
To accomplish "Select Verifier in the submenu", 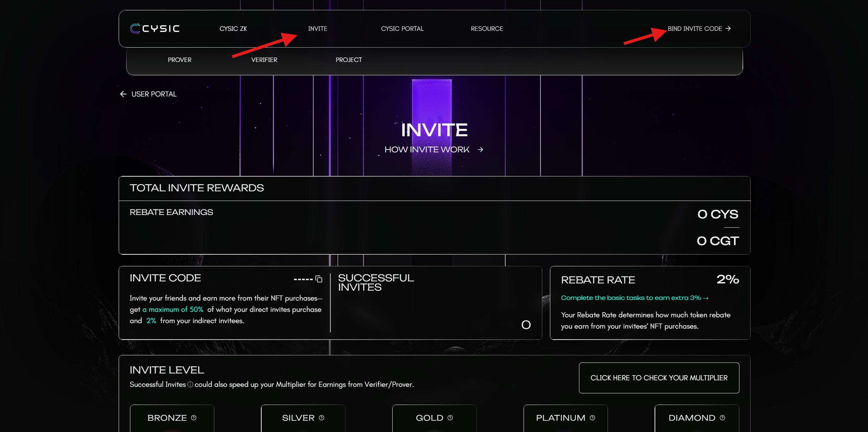I will (264, 60).
